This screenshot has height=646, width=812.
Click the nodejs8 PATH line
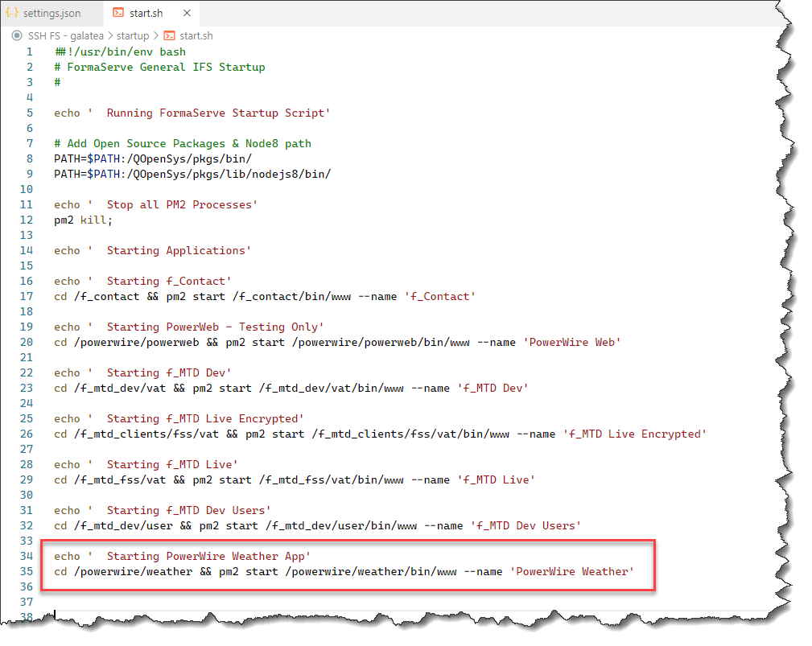192,175
